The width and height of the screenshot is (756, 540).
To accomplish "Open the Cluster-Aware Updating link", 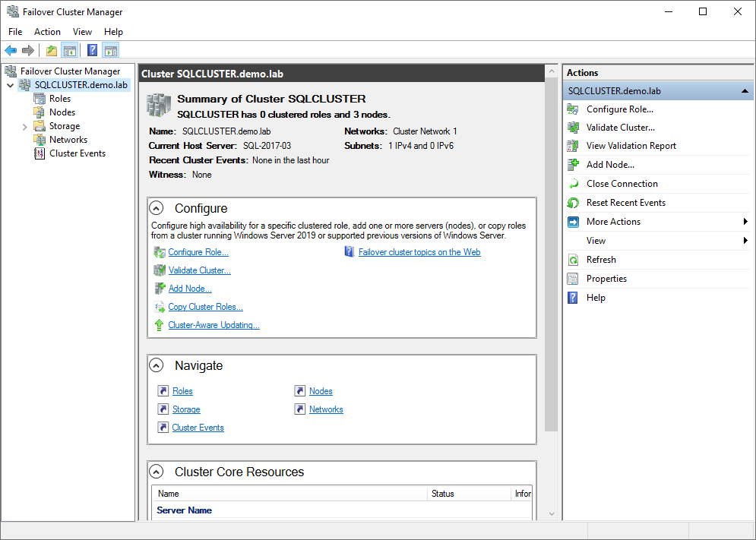I will coord(214,324).
